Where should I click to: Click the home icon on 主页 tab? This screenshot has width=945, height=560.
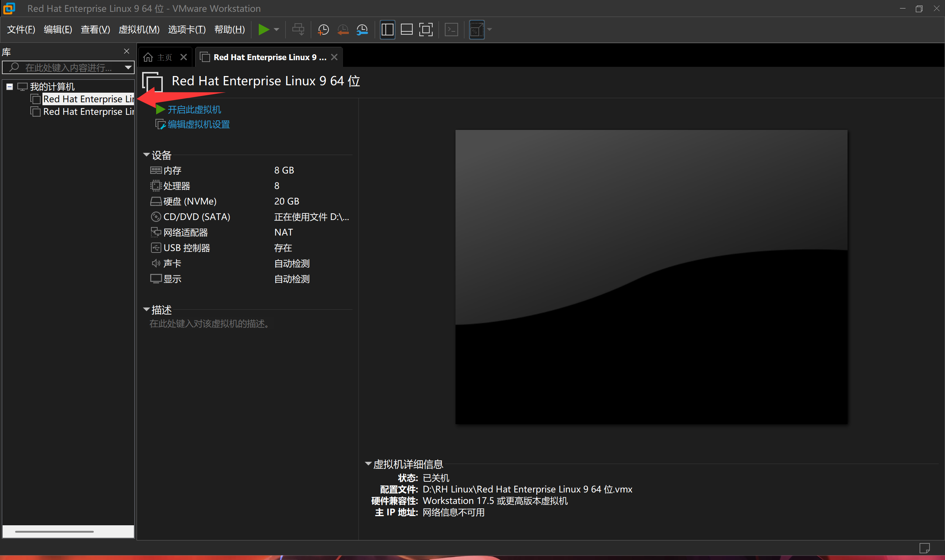tap(148, 57)
